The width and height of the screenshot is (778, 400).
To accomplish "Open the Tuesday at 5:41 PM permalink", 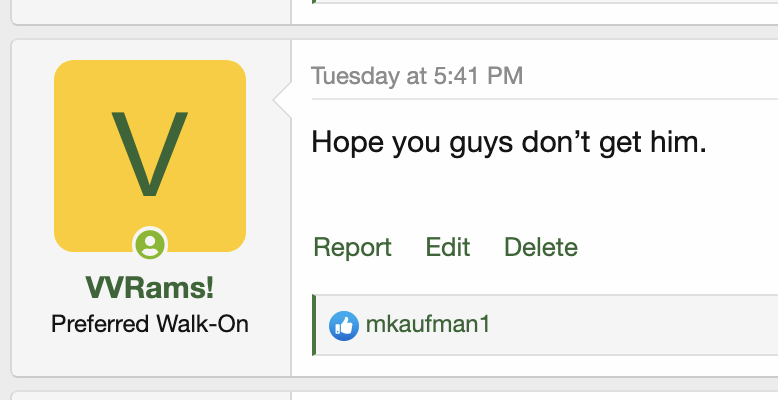I will [417, 76].
